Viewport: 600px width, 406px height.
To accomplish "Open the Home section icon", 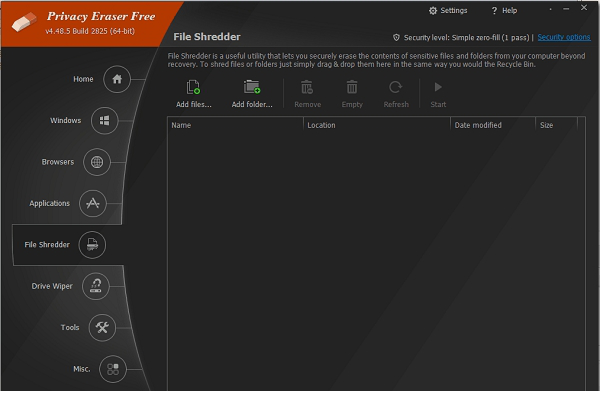I will click(x=117, y=79).
